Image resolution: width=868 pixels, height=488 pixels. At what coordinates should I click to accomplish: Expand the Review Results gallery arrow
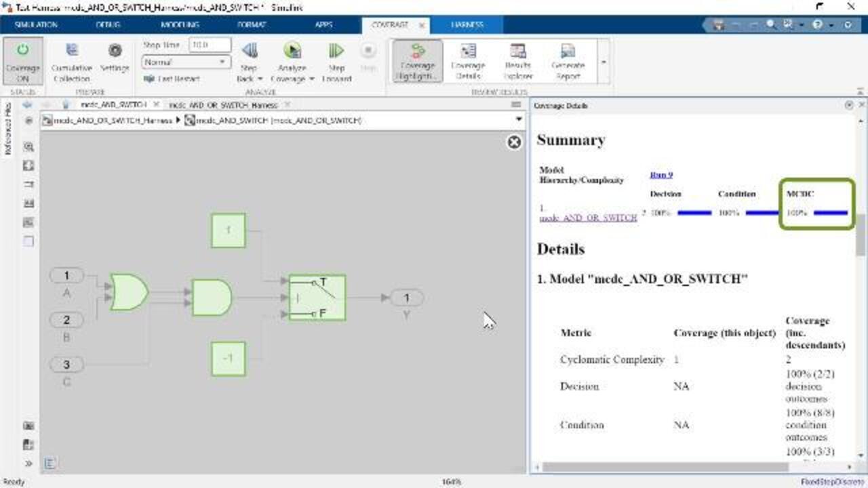pyautogui.click(x=604, y=62)
